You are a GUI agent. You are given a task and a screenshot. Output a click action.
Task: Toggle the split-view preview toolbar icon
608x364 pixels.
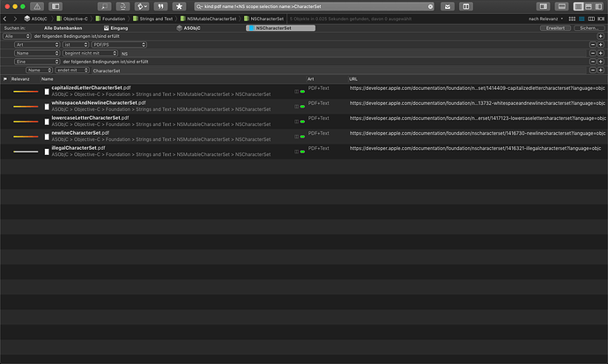tap(544, 6)
